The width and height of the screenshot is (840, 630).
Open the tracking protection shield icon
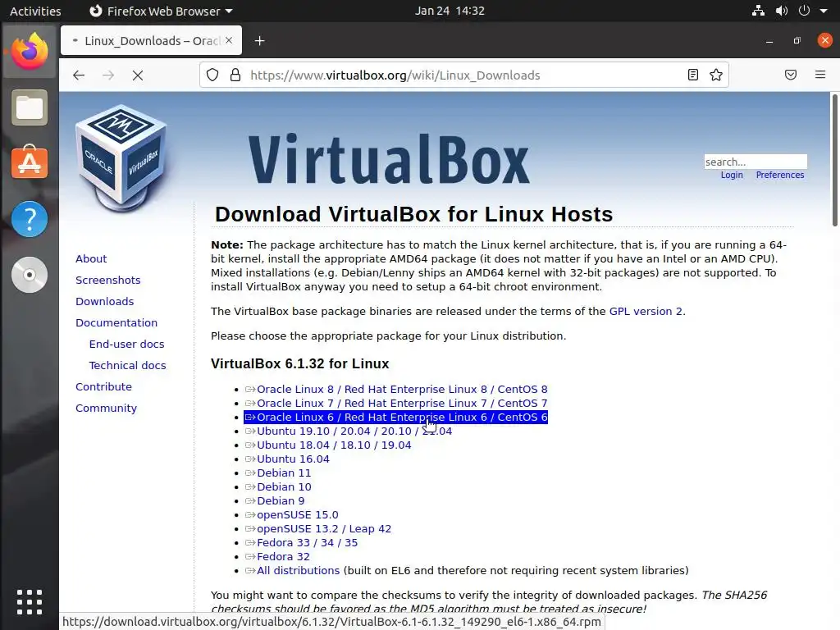tap(212, 75)
